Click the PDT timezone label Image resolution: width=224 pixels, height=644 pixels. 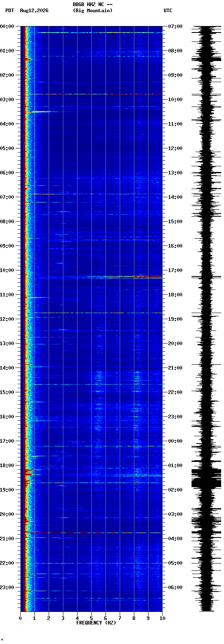9,11
